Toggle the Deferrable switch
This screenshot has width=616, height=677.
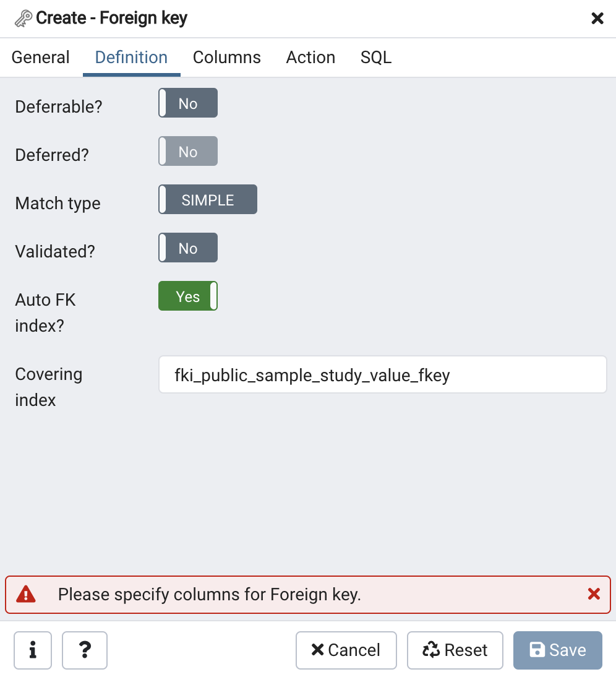tap(188, 103)
